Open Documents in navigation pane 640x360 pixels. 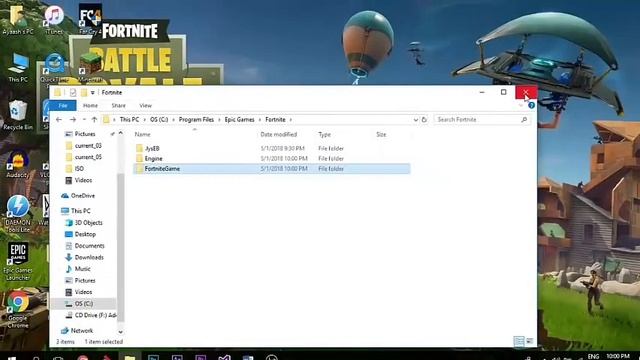(x=89, y=246)
